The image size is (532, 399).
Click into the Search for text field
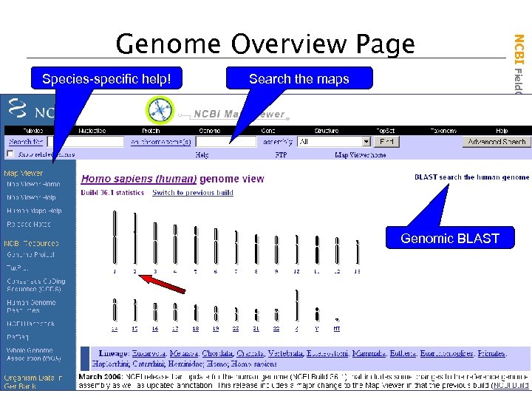[86, 141]
